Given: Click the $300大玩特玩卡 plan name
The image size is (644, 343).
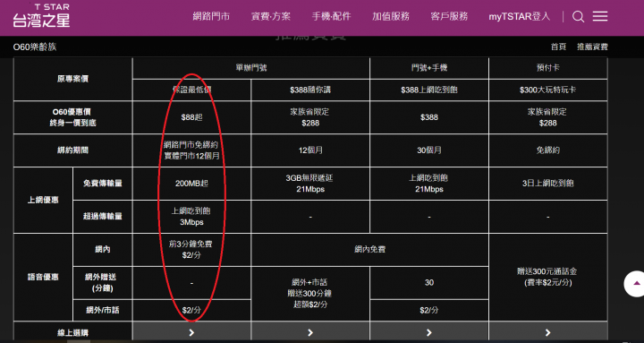Looking at the screenshot, I should pos(548,90).
